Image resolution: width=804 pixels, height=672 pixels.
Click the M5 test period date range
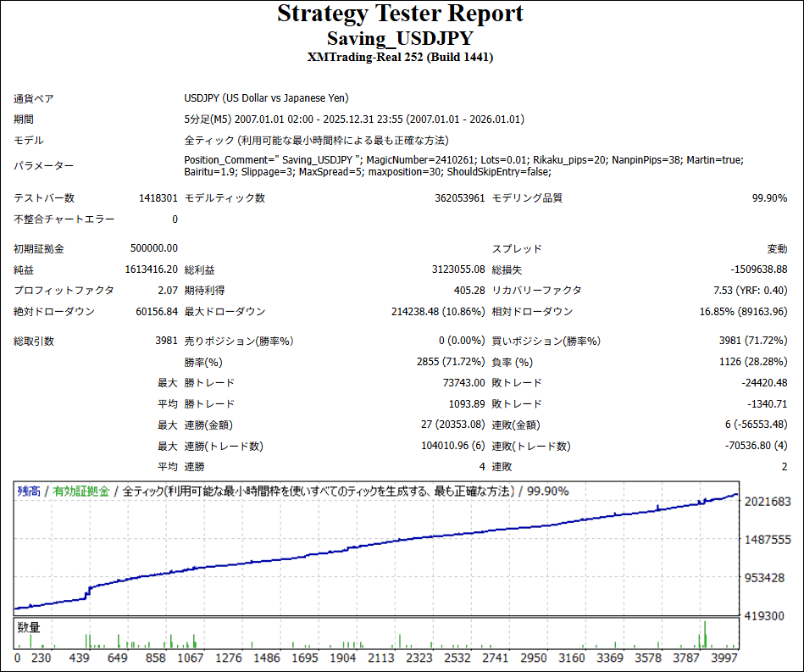click(354, 119)
